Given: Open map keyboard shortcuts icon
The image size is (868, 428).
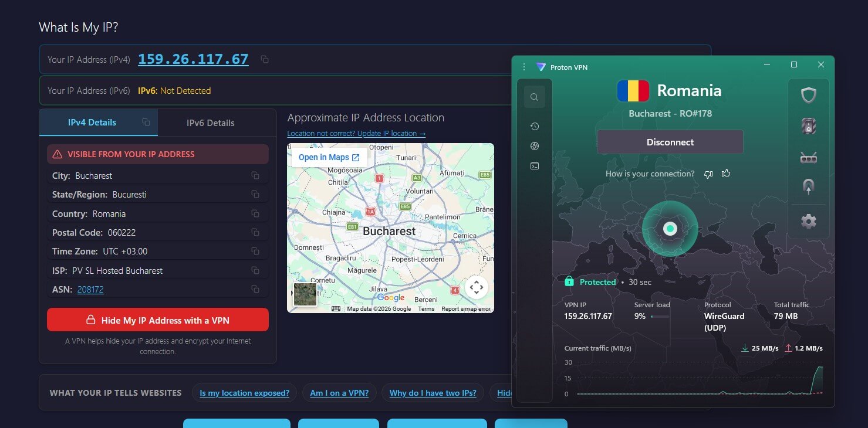Looking at the screenshot, I should (336, 309).
